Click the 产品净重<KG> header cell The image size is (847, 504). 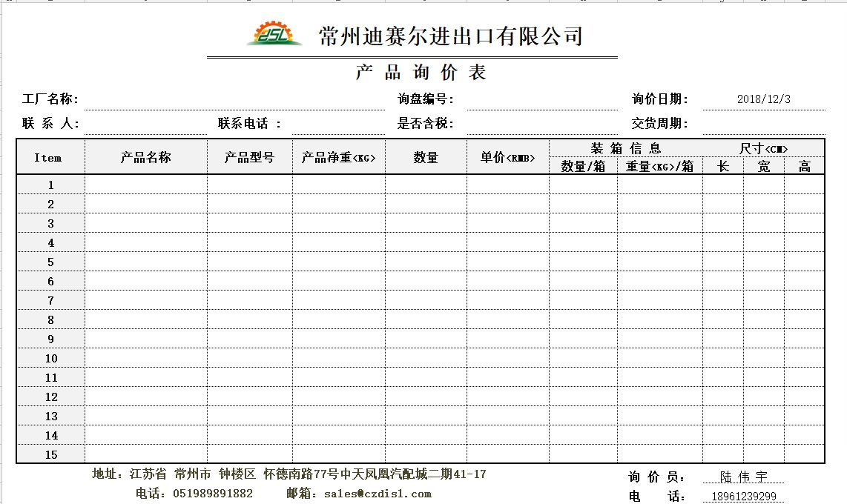pyautogui.click(x=338, y=157)
